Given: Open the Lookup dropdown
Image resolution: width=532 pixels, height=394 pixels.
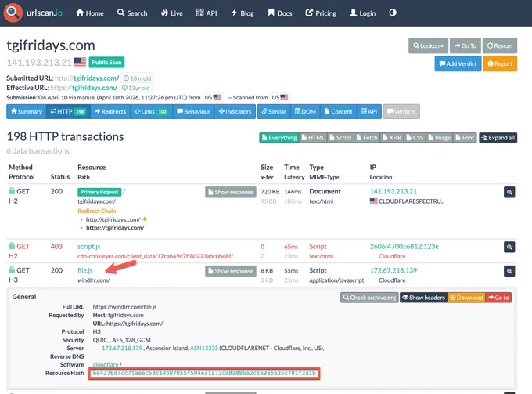Looking at the screenshot, I should click(x=428, y=45).
